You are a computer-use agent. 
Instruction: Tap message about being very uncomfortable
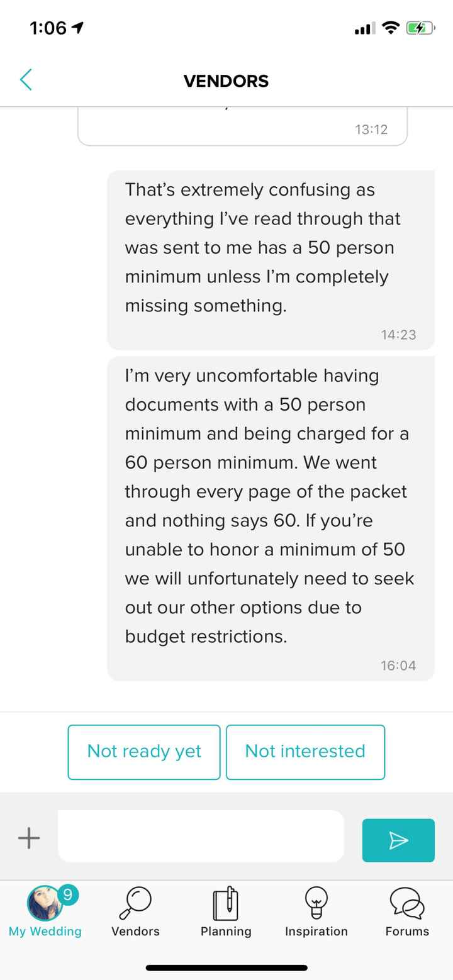tap(271, 518)
